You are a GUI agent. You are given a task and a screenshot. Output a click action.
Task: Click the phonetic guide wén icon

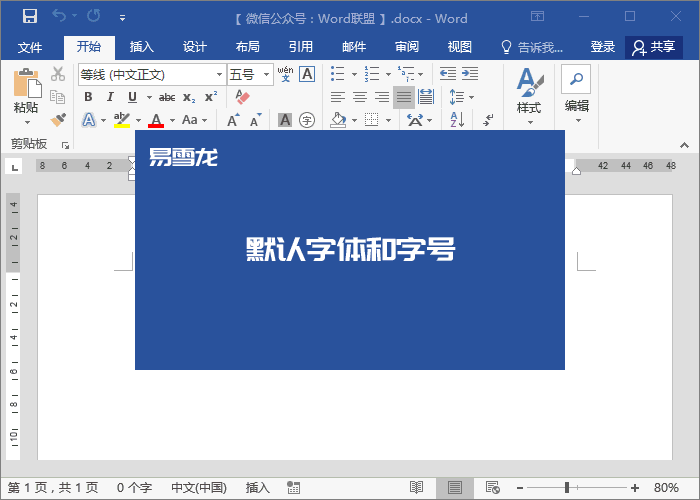coord(285,74)
